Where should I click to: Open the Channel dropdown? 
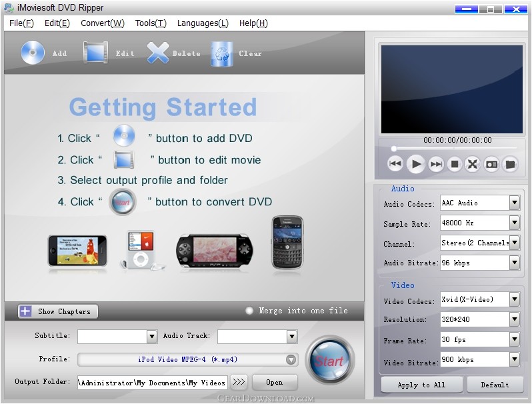tap(515, 243)
